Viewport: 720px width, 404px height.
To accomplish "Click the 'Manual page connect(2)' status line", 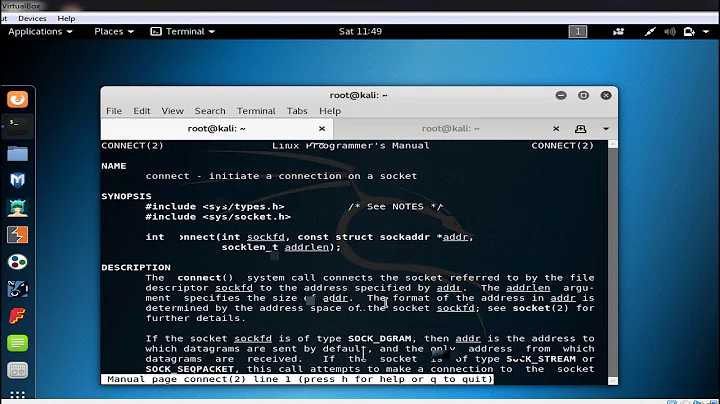I will point(298,379).
